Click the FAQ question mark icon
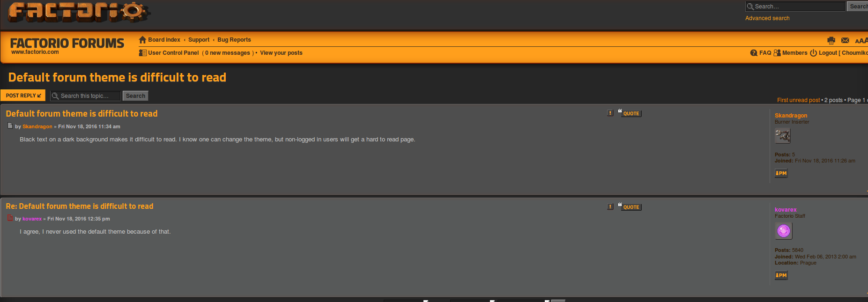This screenshot has width=868, height=302. (x=754, y=53)
